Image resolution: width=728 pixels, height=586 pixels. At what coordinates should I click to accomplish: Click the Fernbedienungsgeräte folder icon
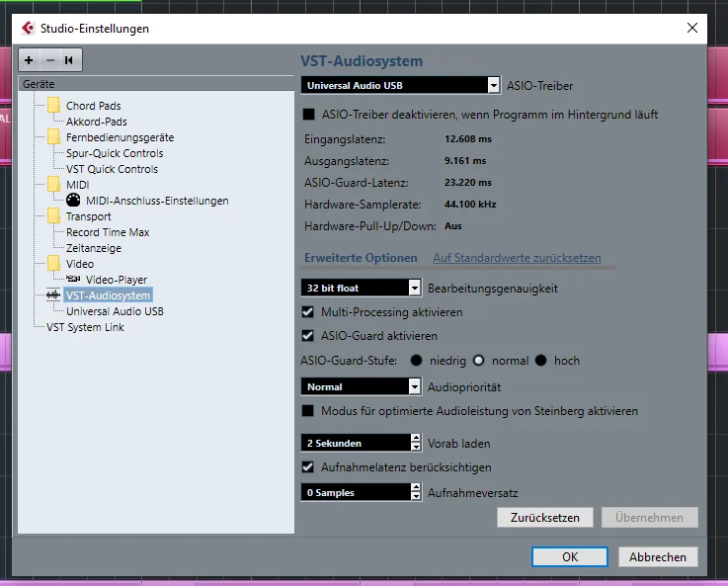click(54, 137)
